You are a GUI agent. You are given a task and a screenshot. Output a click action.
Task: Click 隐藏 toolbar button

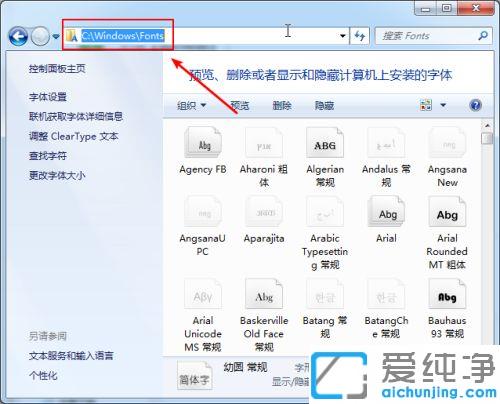[x=324, y=106]
